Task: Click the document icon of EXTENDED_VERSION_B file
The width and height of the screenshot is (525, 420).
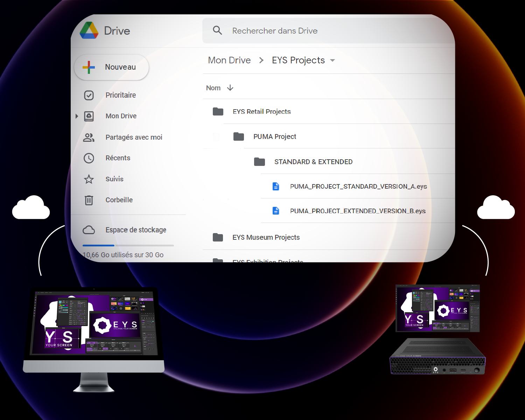Action: pyautogui.click(x=276, y=211)
